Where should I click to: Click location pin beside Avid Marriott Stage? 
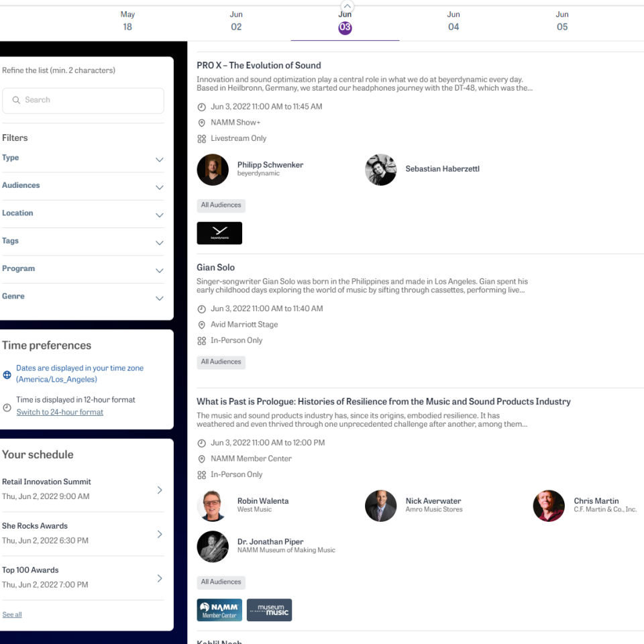coord(201,325)
